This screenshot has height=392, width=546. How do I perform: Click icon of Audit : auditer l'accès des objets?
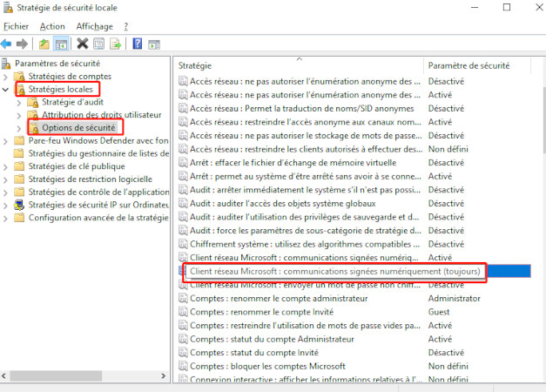tap(183, 204)
